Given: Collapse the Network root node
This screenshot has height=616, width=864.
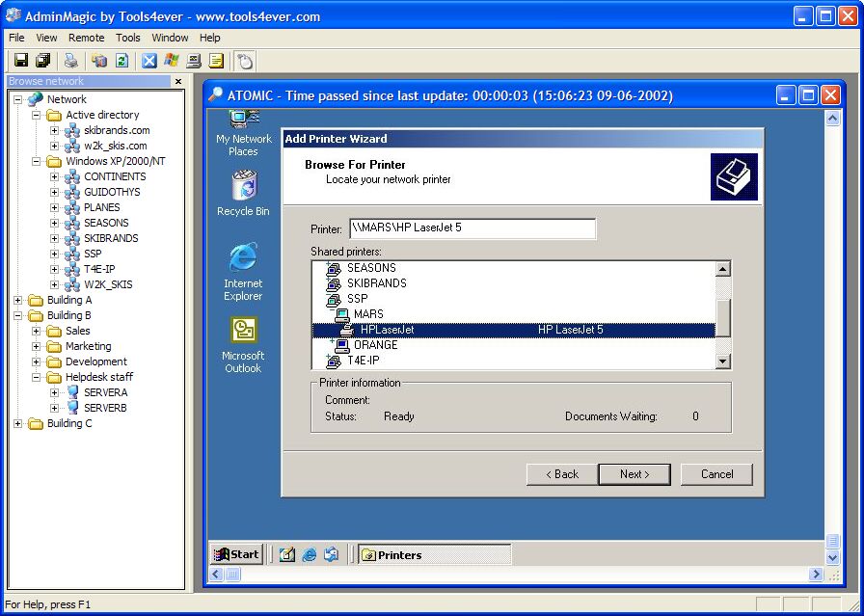Looking at the screenshot, I should coord(18,99).
